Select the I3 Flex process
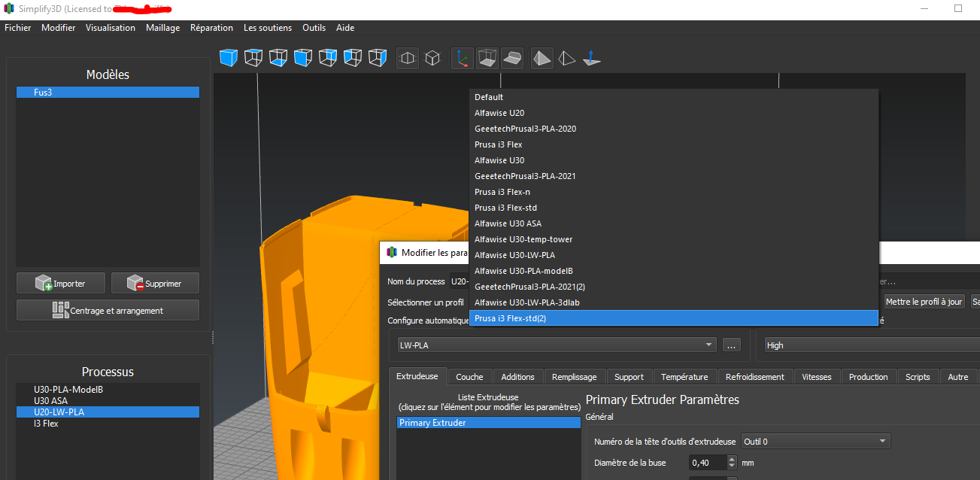The width and height of the screenshot is (980, 480). [108, 424]
